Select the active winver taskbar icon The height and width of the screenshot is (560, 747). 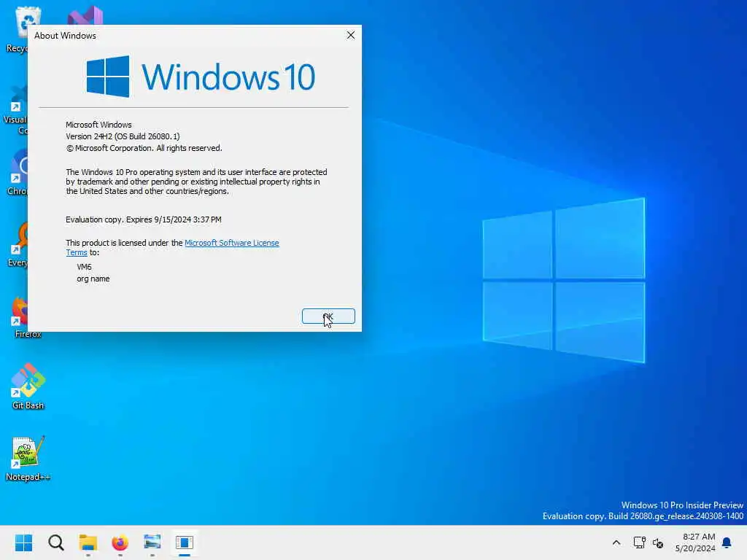point(185,542)
